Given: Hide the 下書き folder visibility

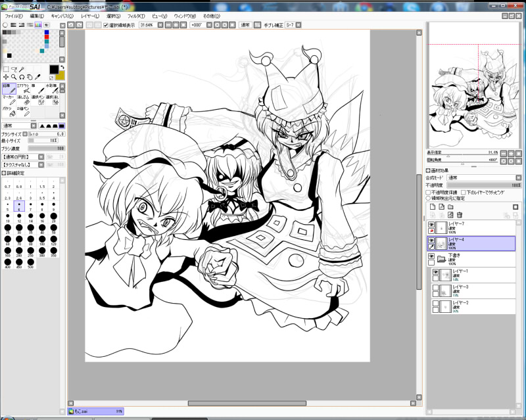Looking at the screenshot, I should point(431,256).
